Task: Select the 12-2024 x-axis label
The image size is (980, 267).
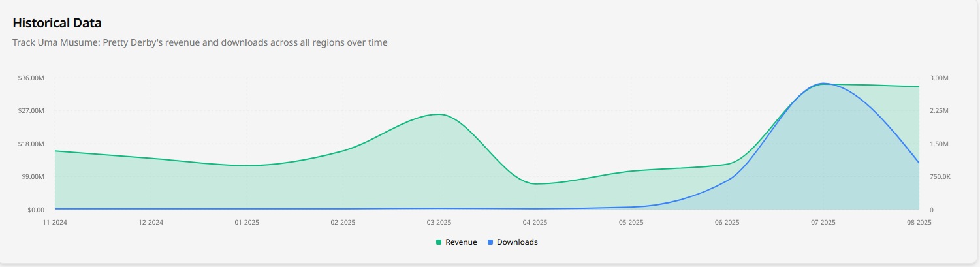Action: pos(151,223)
